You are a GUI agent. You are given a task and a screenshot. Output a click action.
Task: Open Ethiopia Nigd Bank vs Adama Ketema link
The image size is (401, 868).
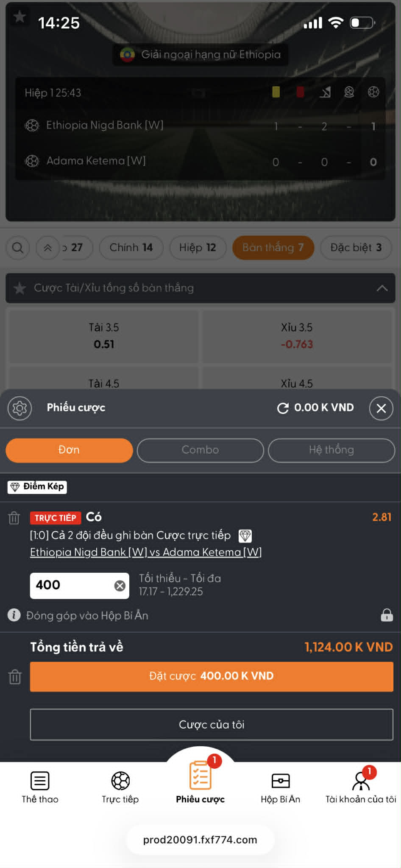pos(146,552)
